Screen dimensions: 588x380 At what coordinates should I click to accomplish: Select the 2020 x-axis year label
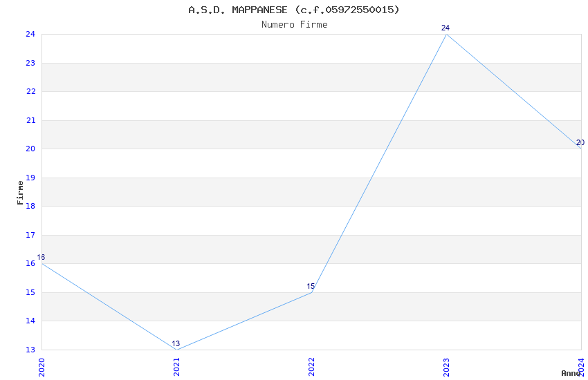pyautogui.click(x=42, y=368)
